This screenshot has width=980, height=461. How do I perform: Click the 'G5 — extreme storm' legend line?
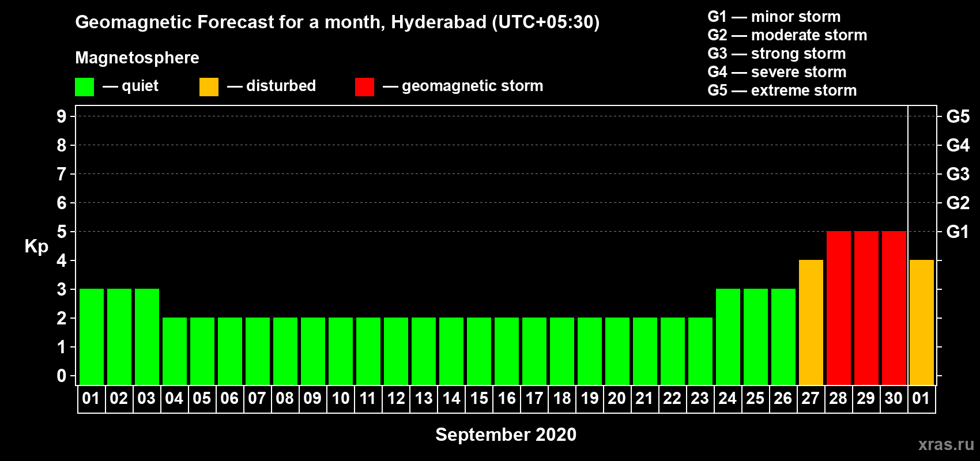(782, 90)
